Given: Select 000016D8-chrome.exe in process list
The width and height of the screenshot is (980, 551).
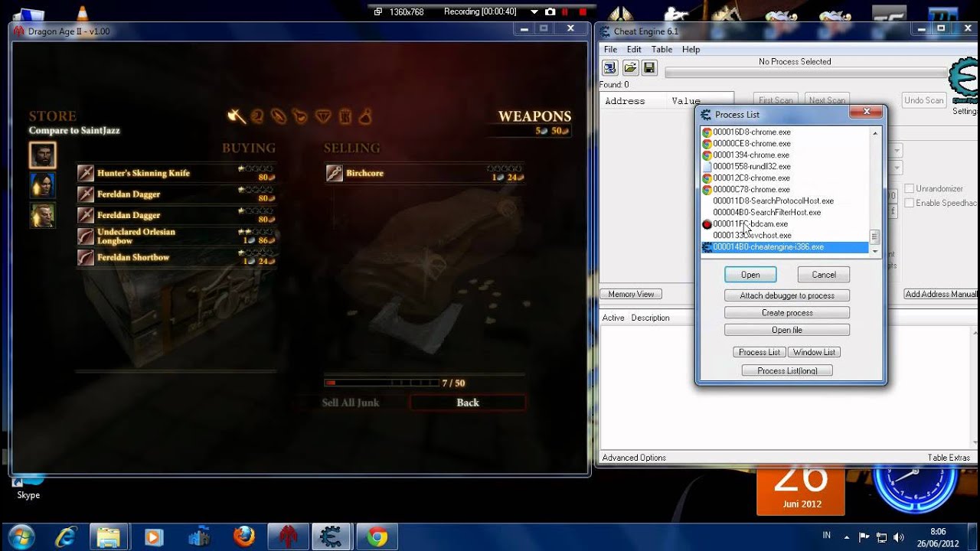Looking at the screenshot, I should (785, 132).
